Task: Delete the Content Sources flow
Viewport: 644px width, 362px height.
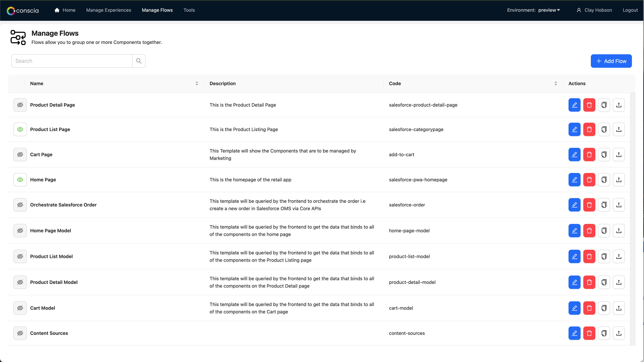Action: [589, 333]
